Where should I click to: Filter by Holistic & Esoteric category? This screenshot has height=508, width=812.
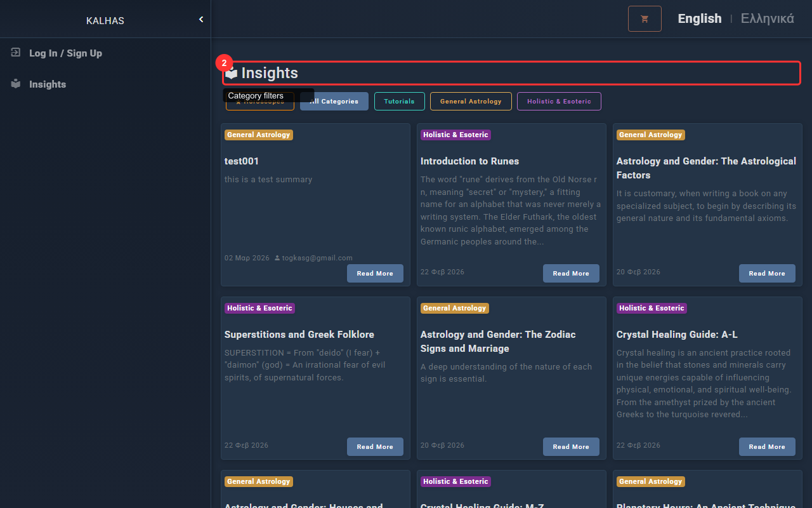(x=559, y=102)
